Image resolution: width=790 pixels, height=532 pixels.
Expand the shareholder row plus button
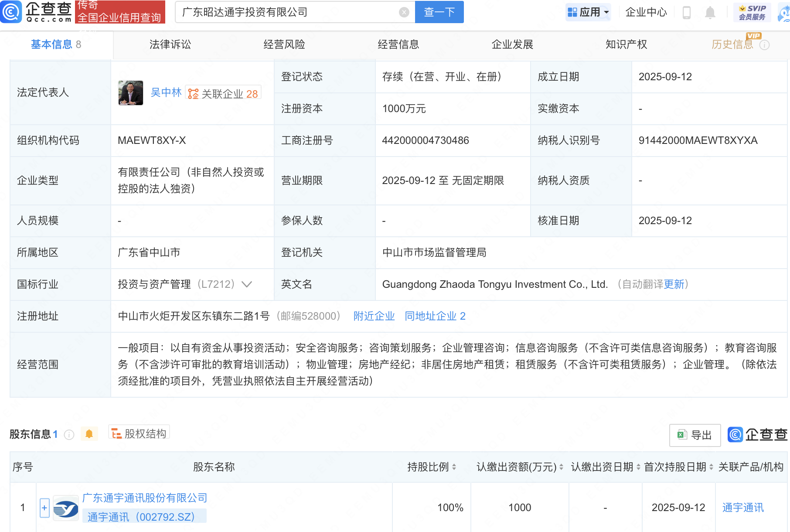point(44,508)
